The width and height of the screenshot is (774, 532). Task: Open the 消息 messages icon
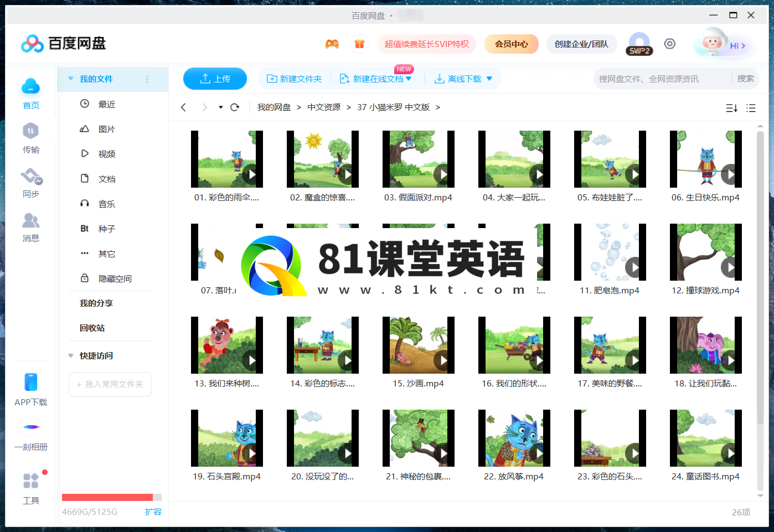click(31, 221)
